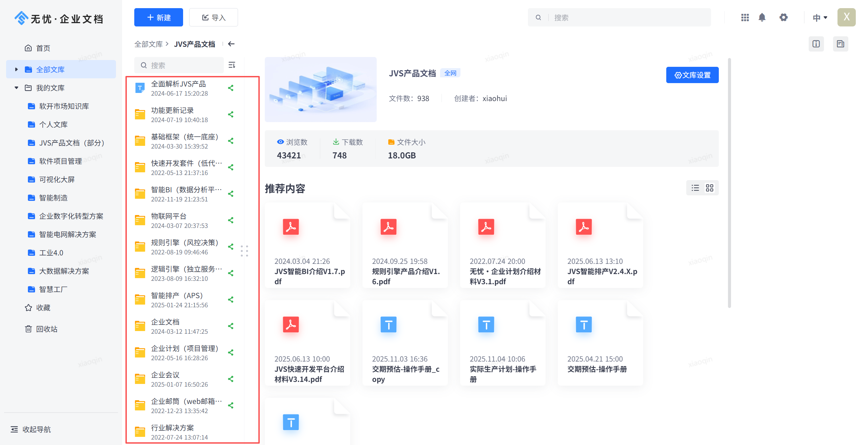
Task: Open the apps grid icon
Action: tap(745, 17)
